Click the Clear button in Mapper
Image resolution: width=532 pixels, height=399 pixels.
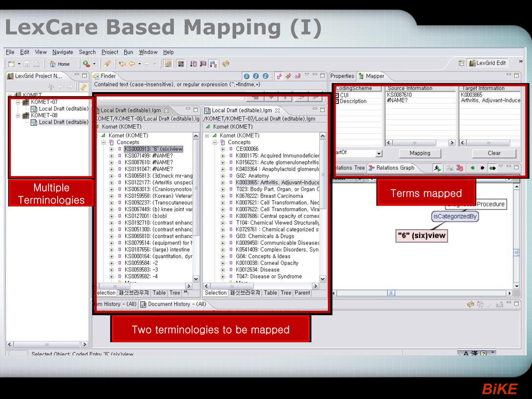pyautogui.click(x=494, y=153)
